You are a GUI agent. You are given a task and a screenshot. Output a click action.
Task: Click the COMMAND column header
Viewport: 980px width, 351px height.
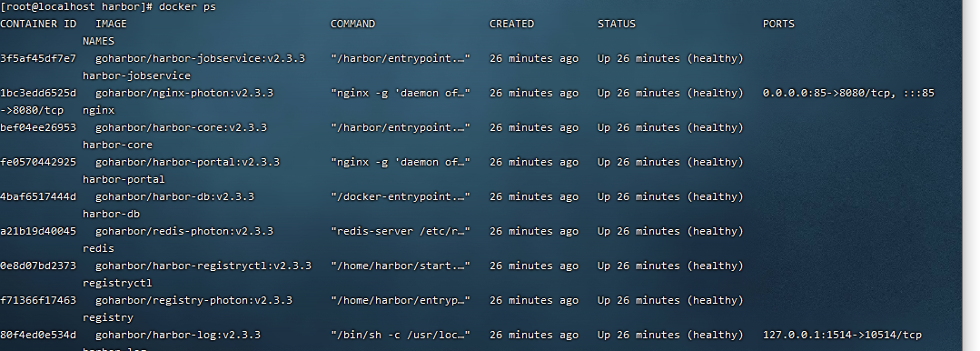pyautogui.click(x=353, y=24)
